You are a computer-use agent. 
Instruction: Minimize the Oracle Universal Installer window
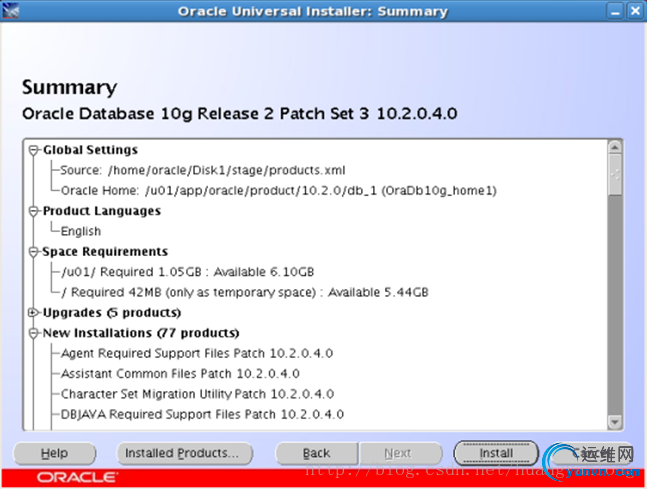615,11
